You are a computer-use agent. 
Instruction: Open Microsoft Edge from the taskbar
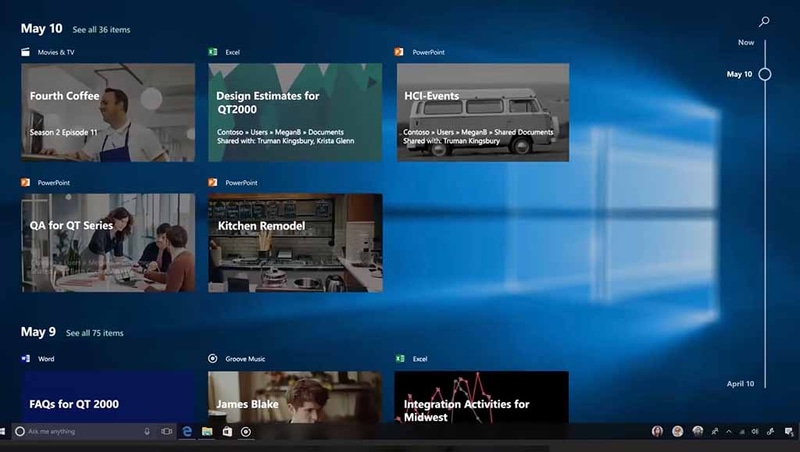click(187, 432)
